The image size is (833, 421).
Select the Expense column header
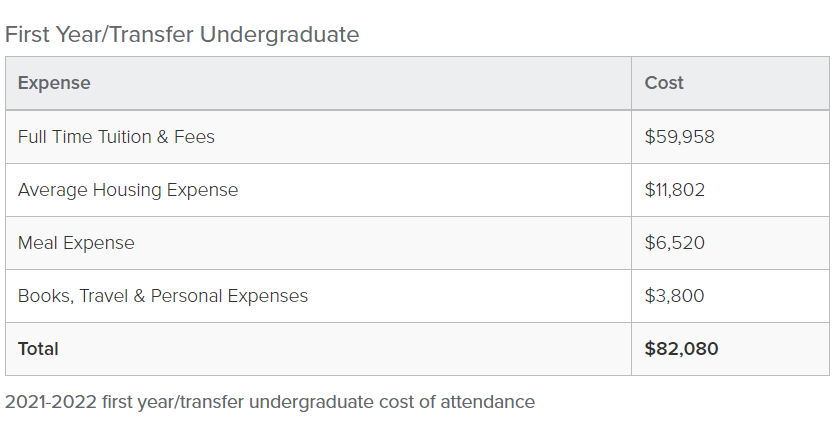point(54,83)
